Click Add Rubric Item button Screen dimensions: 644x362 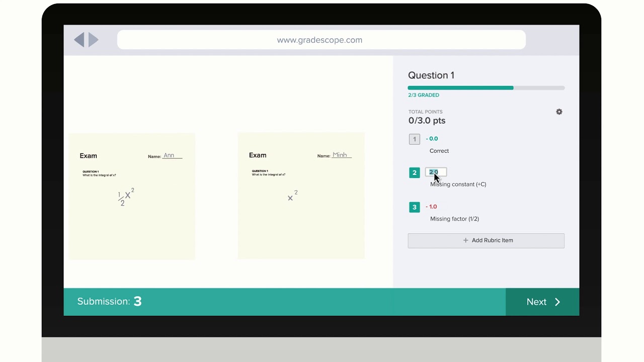click(486, 240)
